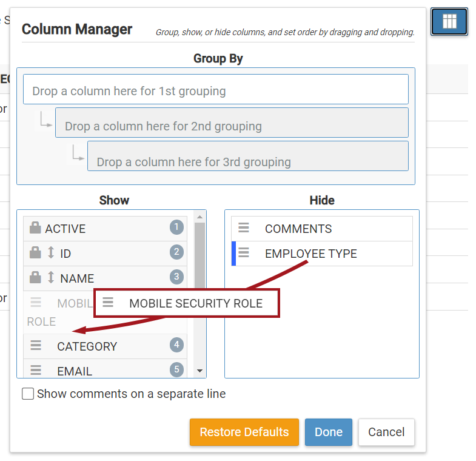Image resolution: width=476 pixels, height=461 pixels.
Task: Open the column manager grid icon
Action: pos(449,22)
